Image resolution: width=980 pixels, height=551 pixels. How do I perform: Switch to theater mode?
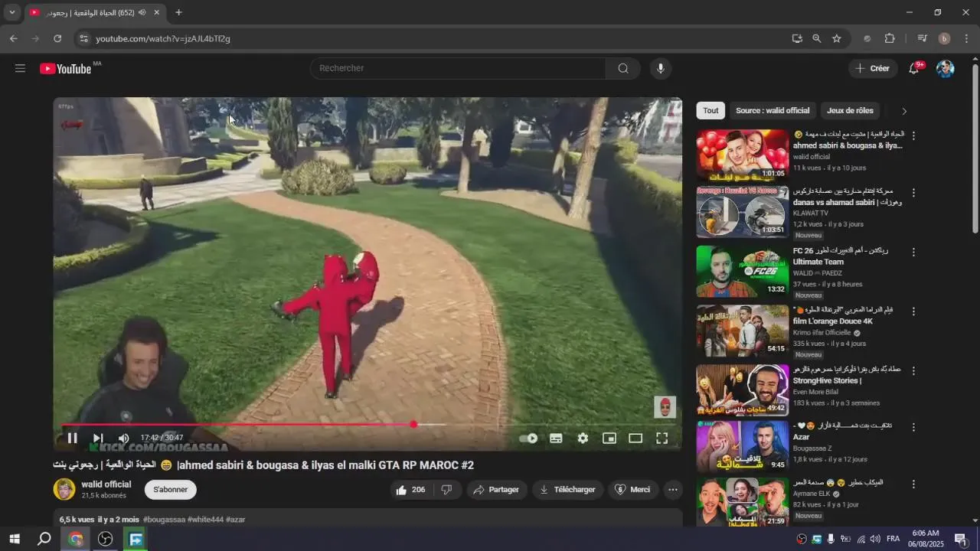point(635,438)
